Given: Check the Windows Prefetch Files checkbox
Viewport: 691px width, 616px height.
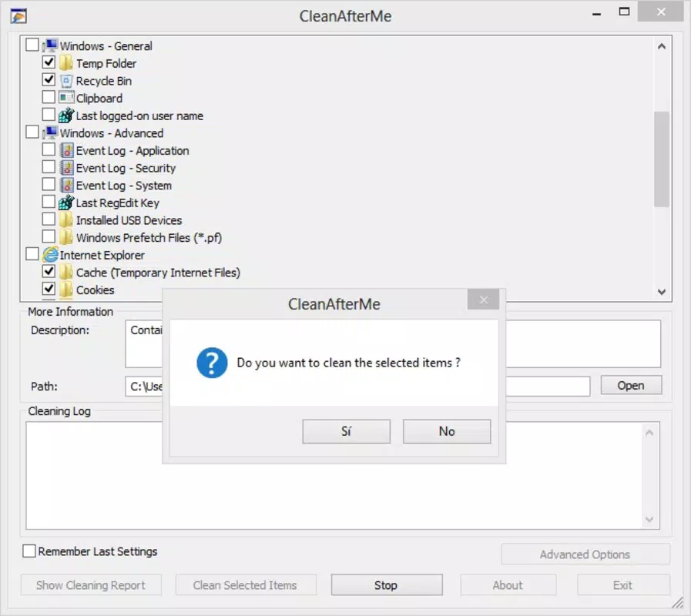Looking at the screenshot, I should (49, 236).
